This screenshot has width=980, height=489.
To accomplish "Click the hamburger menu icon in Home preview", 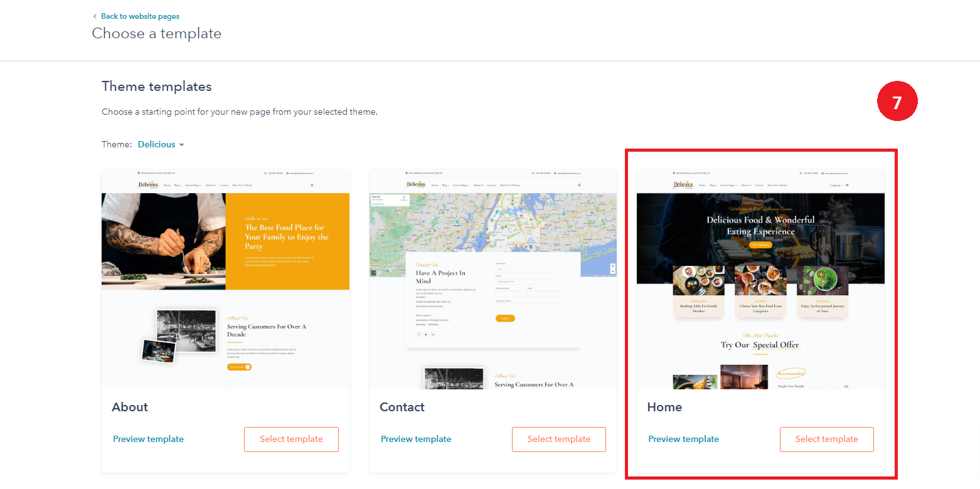I will [847, 185].
